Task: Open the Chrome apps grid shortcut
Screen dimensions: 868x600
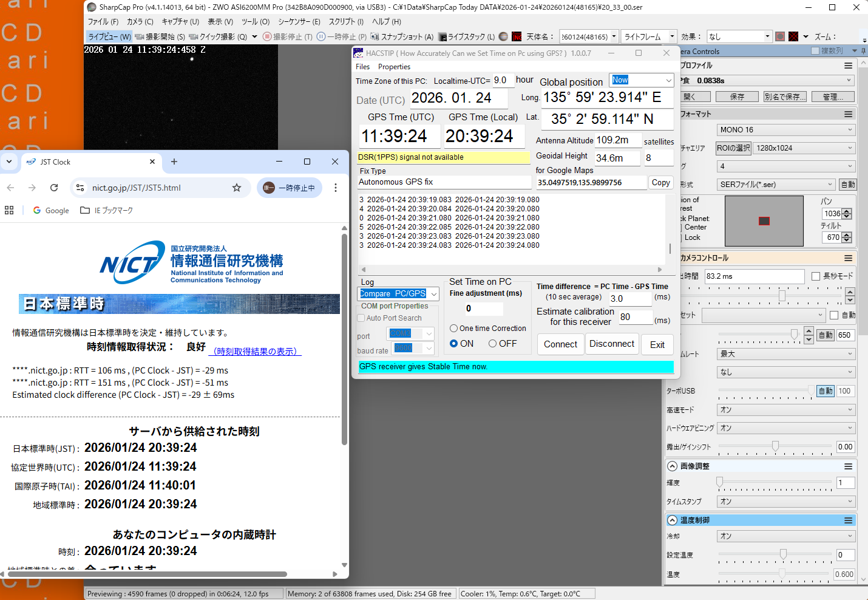Action: pyautogui.click(x=9, y=210)
